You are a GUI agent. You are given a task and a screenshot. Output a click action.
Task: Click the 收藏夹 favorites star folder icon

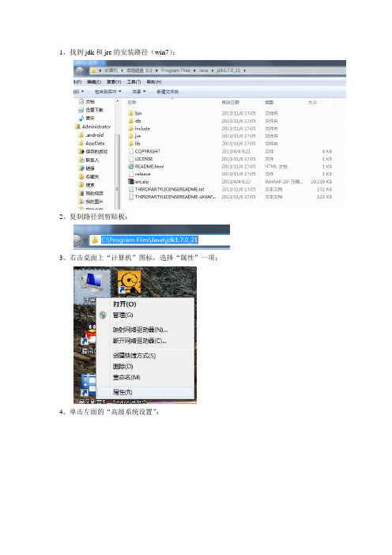coord(81,176)
